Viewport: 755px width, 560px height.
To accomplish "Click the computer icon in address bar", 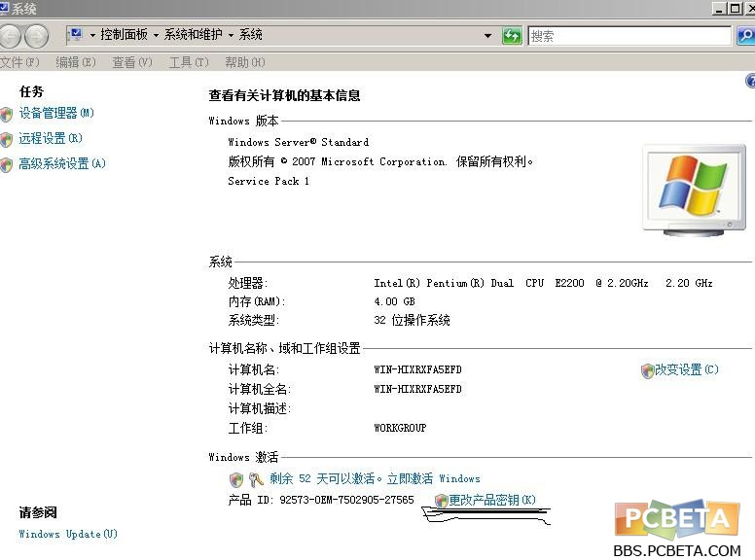I will 76,35.
